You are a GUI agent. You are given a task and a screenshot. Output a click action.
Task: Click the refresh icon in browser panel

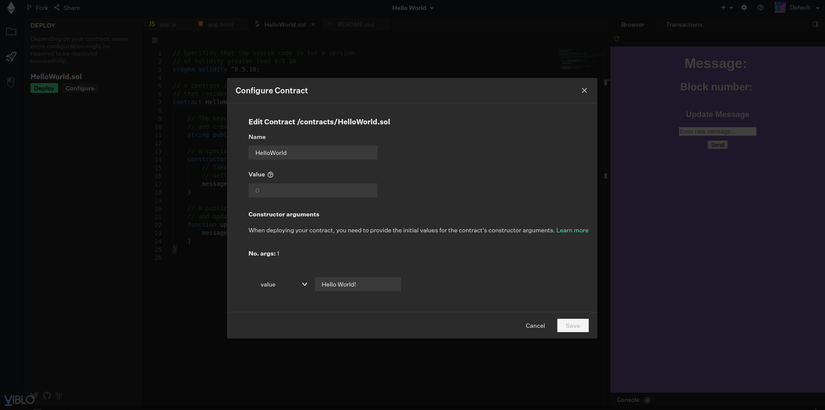tap(617, 39)
